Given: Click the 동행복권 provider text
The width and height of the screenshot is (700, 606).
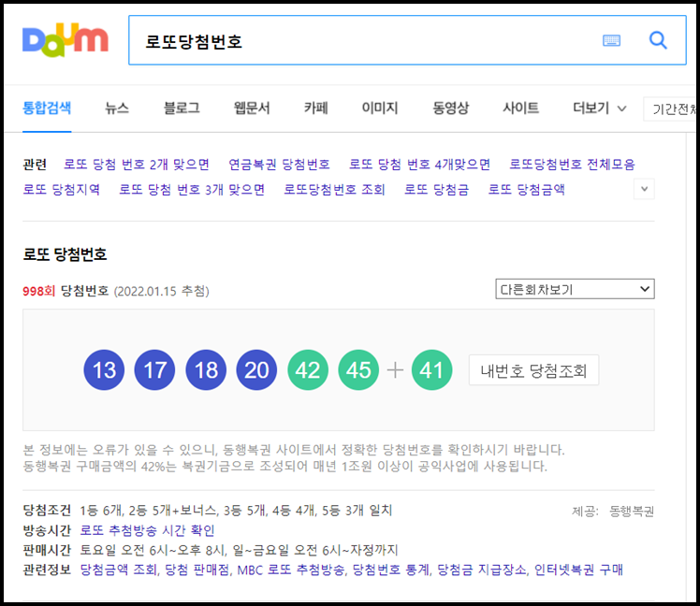Looking at the screenshot, I should [632, 512].
